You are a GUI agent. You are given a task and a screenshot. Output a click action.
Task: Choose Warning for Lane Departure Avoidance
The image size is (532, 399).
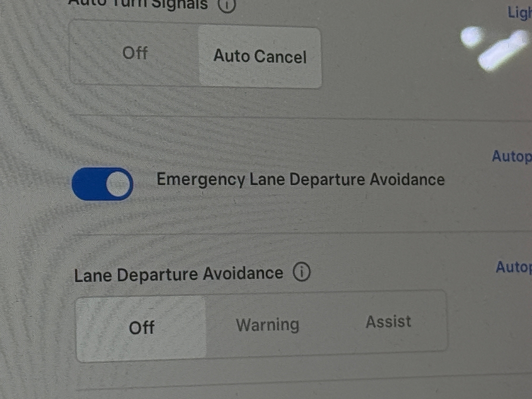[267, 325]
